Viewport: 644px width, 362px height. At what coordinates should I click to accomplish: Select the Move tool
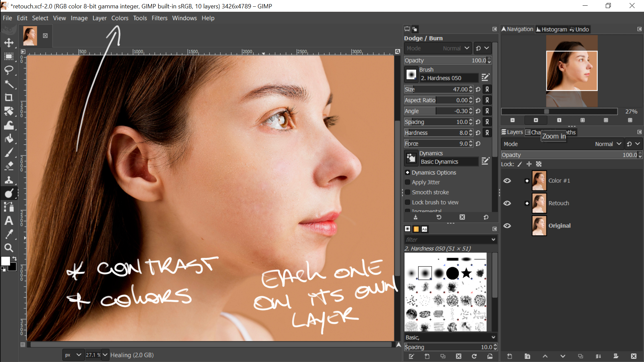coord(9,43)
